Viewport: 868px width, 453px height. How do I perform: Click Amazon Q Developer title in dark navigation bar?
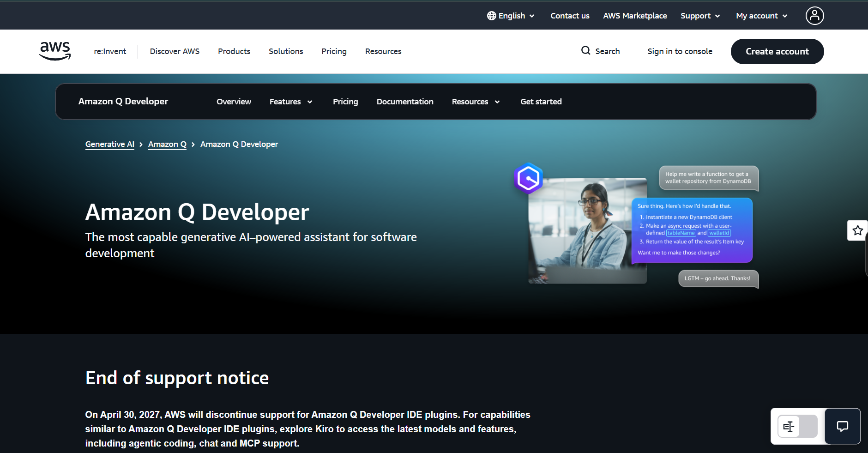[123, 101]
